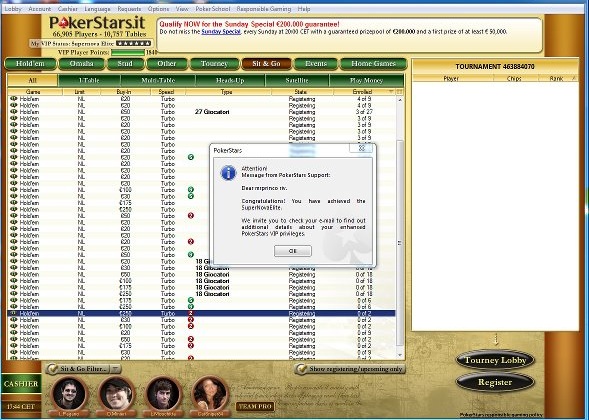The width and height of the screenshot is (589, 420).
Task: Click the scroll-up arrow of the tournament list
Action: [400, 100]
